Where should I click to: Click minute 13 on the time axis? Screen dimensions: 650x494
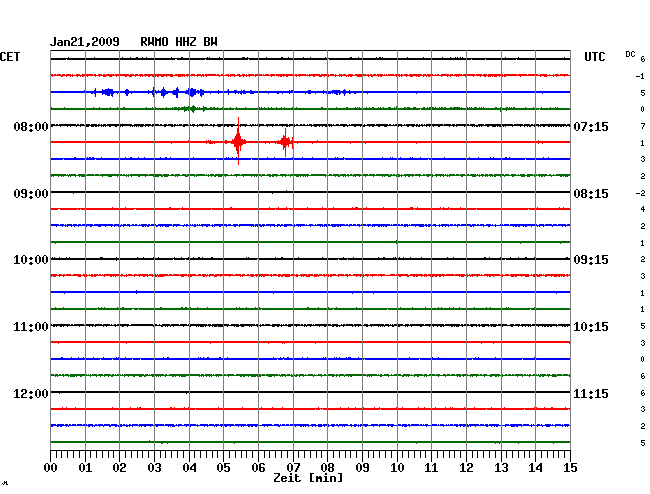501,468
